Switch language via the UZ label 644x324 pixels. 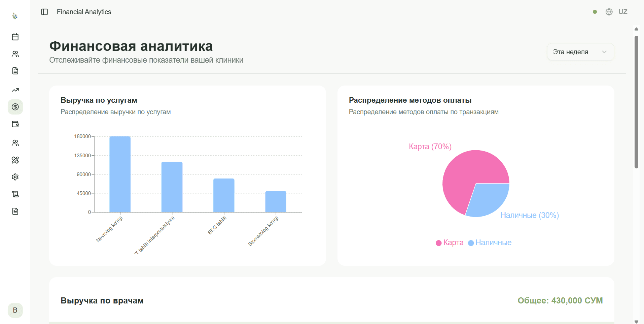(x=623, y=12)
